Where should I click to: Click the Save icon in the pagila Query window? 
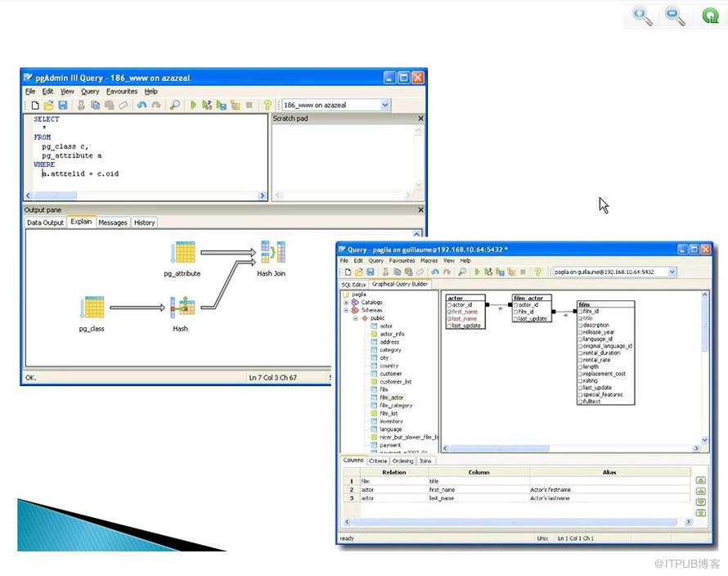coord(371,272)
